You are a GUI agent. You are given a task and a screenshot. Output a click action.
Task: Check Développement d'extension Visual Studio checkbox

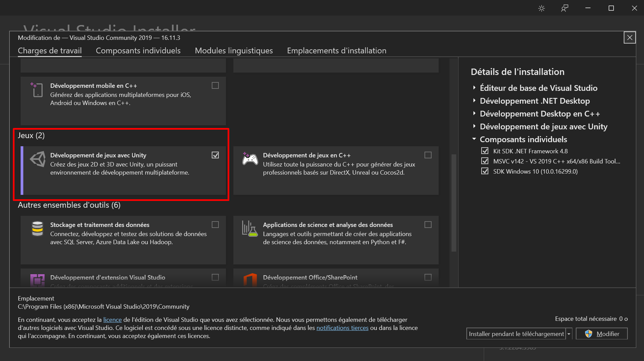[215, 277]
